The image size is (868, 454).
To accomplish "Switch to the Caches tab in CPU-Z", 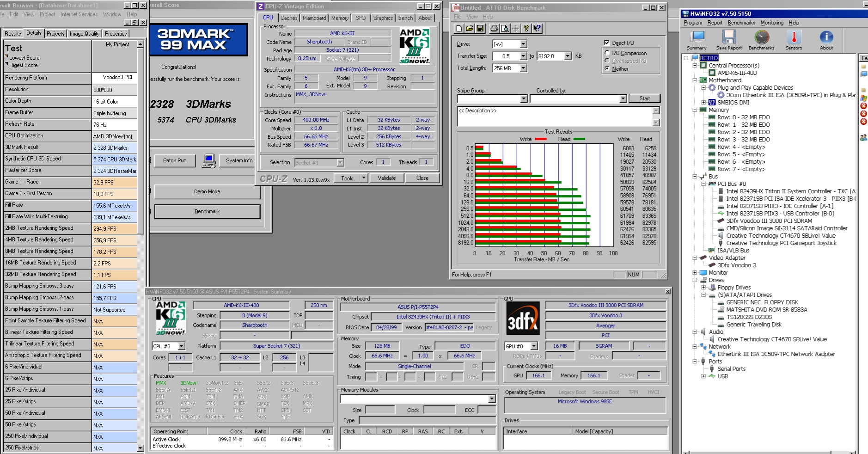I will [289, 18].
